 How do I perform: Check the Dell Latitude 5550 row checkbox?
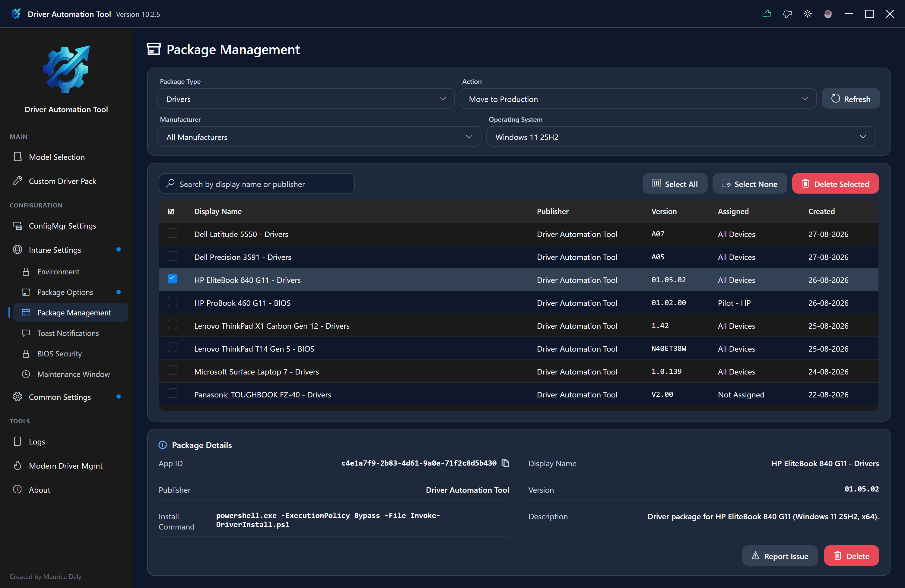coord(173,233)
